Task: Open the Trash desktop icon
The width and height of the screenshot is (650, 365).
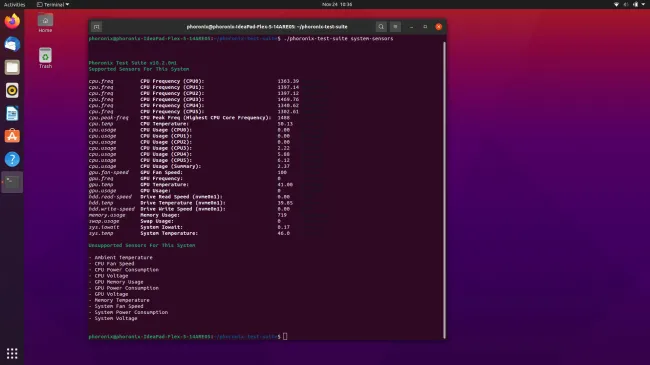Action: pyautogui.click(x=45, y=58)
